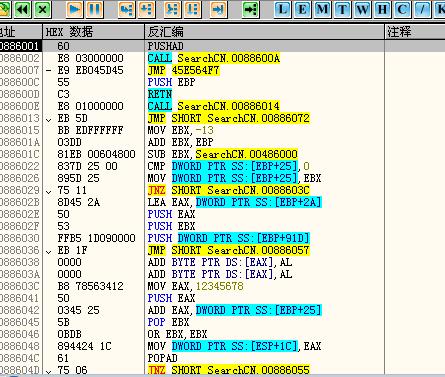Select the JMP SHORT SearchCN.00886057 instruction
Screen dimensions: 445x377
point(229,250)
